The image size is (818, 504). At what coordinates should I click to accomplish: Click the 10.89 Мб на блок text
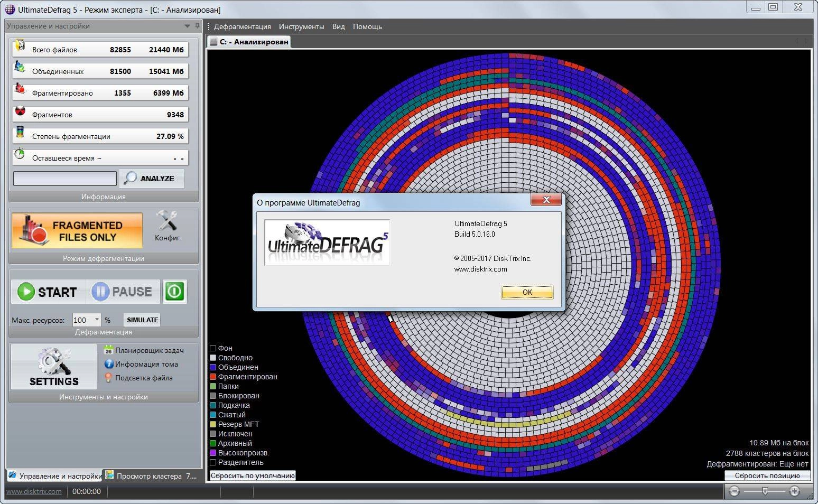click(779, 443)
